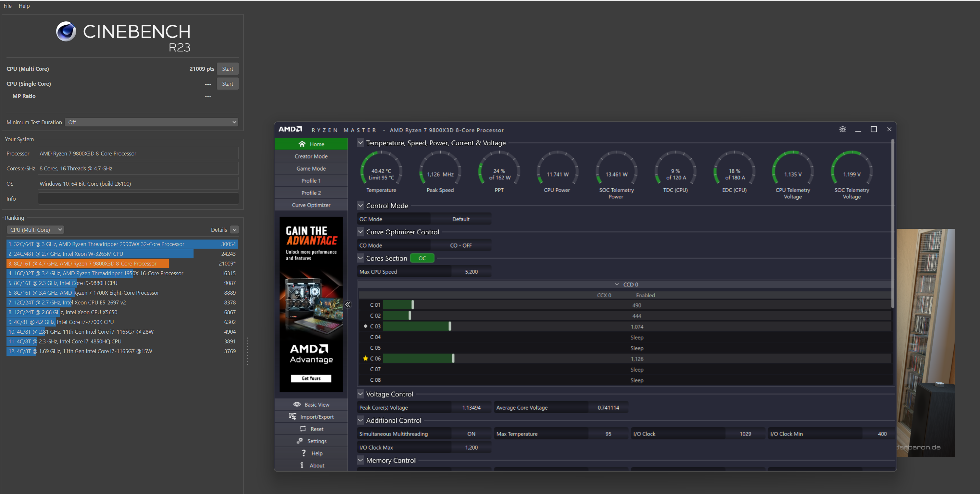Click the Cinebench logo icon

(x=66, y=31)
